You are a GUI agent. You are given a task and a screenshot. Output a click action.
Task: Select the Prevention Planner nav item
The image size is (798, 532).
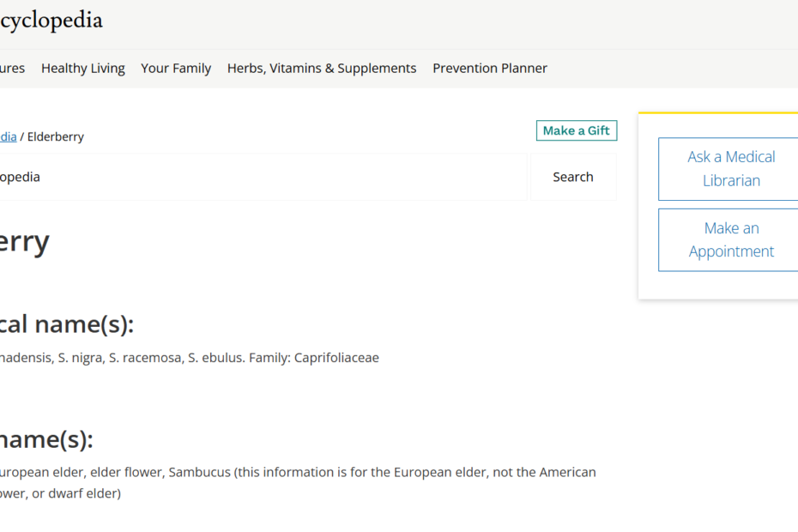(x=490, y=69)
